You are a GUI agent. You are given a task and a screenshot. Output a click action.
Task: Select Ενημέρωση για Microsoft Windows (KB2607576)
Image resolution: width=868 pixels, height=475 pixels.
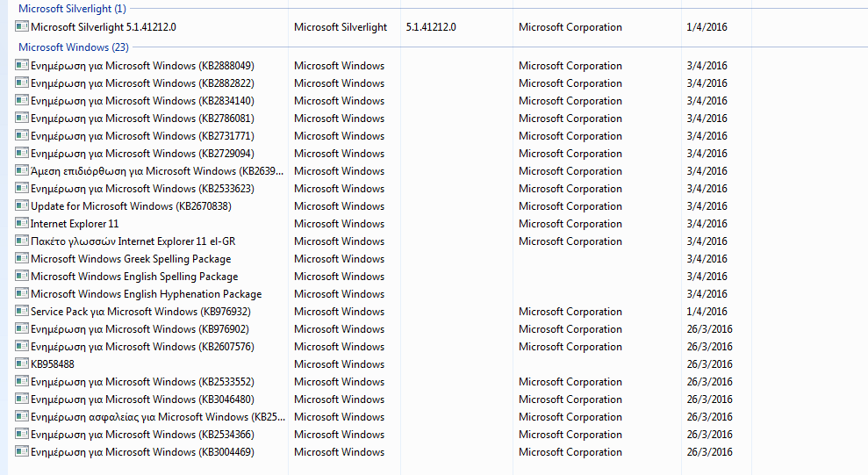(x=142, y=347)
